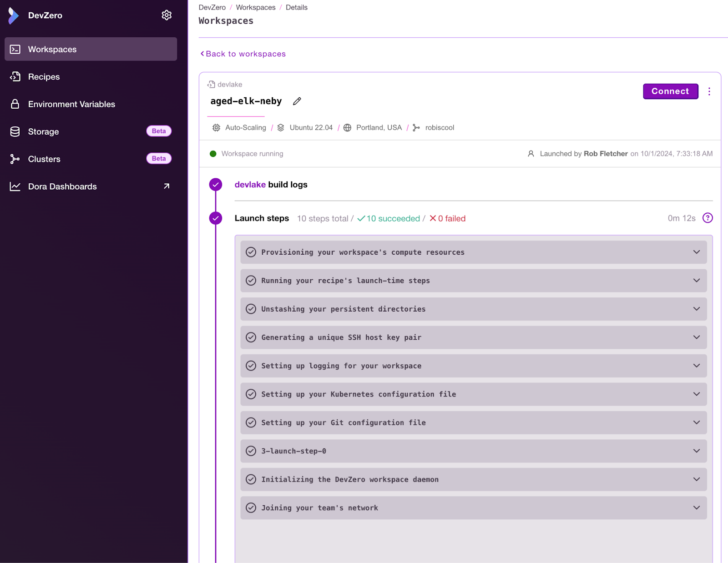Expand Running your recipe's launch-time steps
Viewport: 728px width, 563px height.
click(696, 281)
